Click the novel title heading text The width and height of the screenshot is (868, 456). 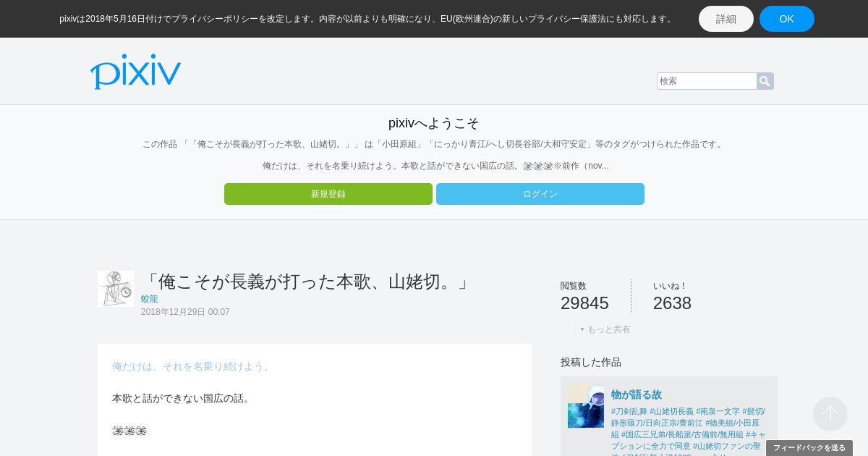tap(307, 282)
